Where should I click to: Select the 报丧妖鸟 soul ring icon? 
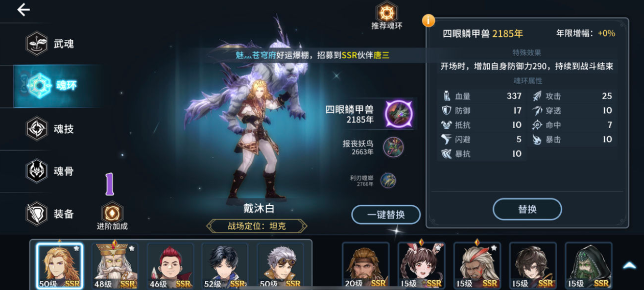[x=393, y=147]
